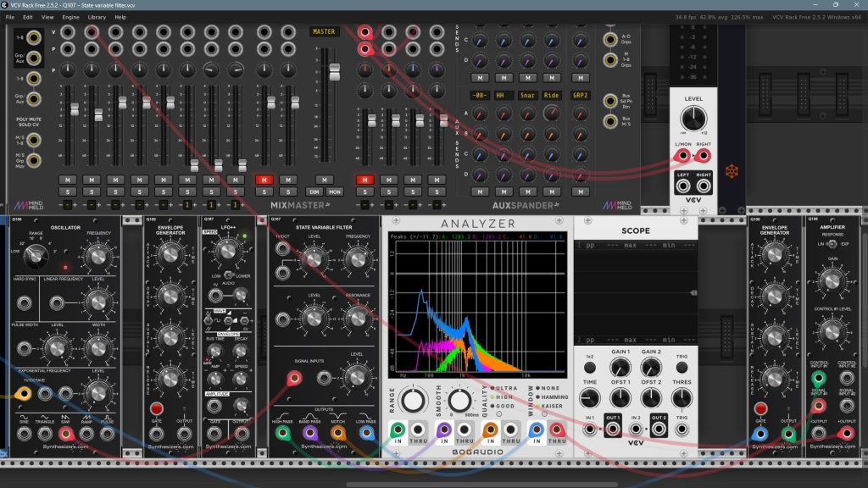The image size is (868, 488).
Task: Open the Edit menu
Action: click(x=28, y=17)
